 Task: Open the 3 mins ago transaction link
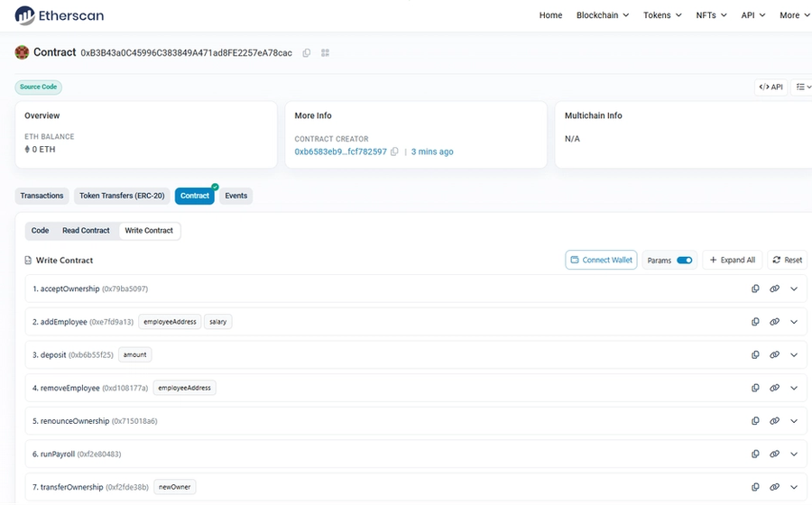click(x=432, y=151)
